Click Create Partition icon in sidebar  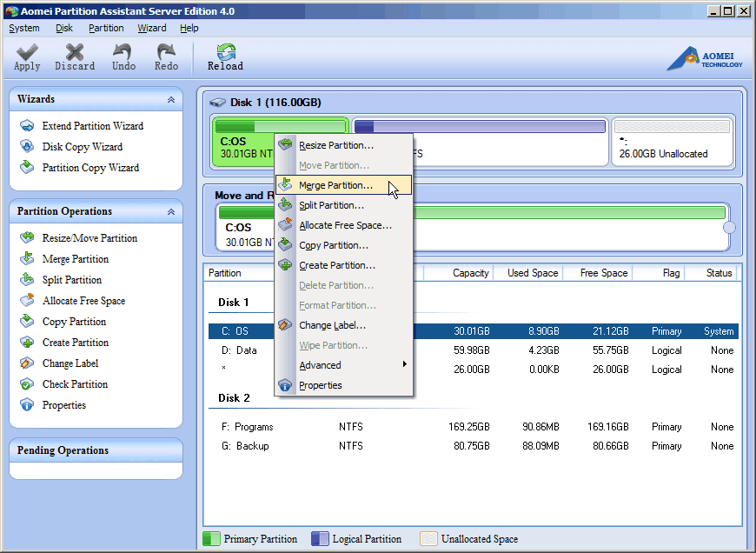(x=27, y=342)
